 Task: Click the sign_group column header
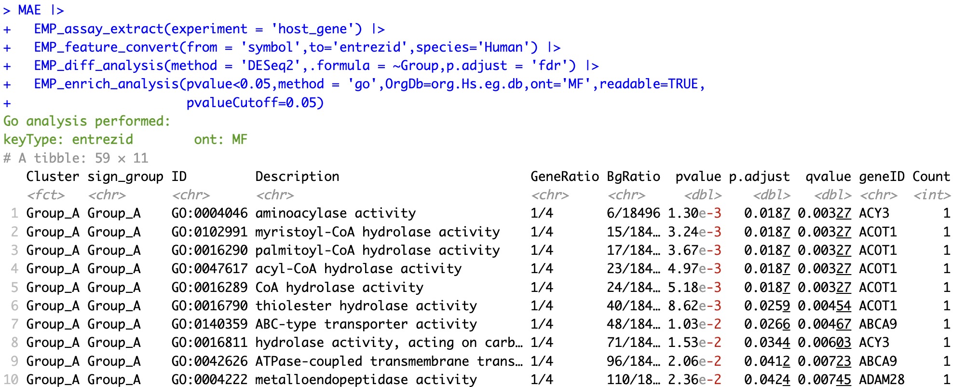click(x=125, y=177)
